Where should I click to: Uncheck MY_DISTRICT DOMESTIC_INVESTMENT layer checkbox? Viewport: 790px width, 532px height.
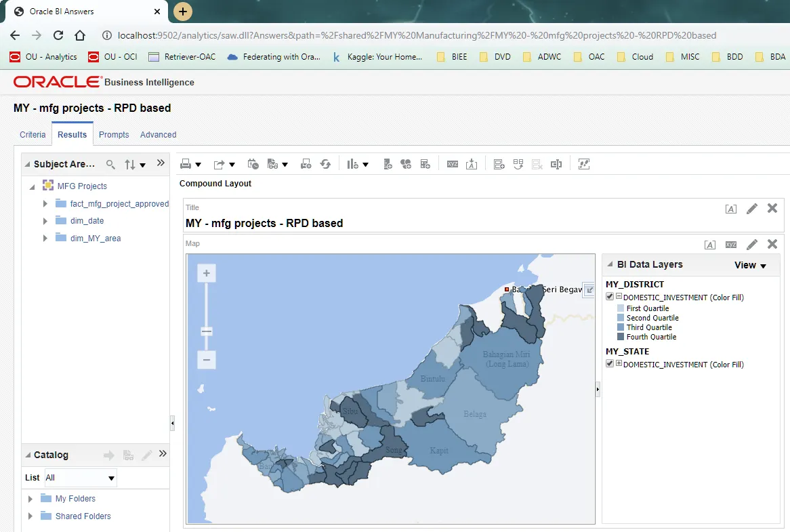(610, 297)
